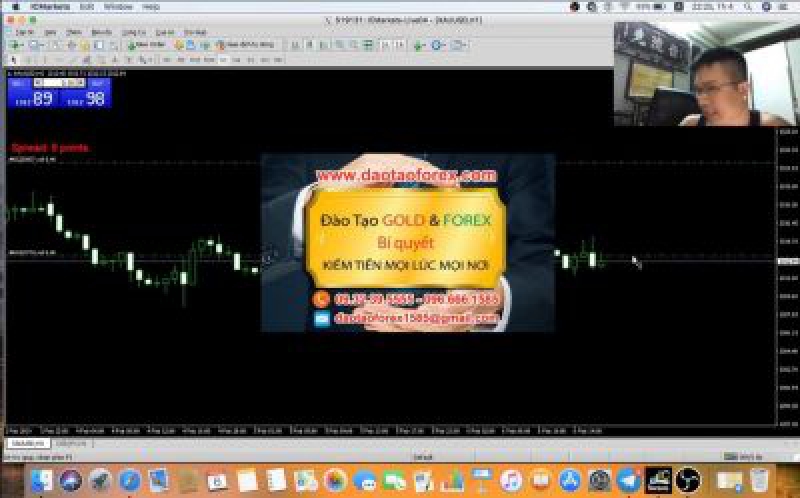Switch timeframe to D1
The width and height of the screenshot is (800, 498).
click(251, 60)
